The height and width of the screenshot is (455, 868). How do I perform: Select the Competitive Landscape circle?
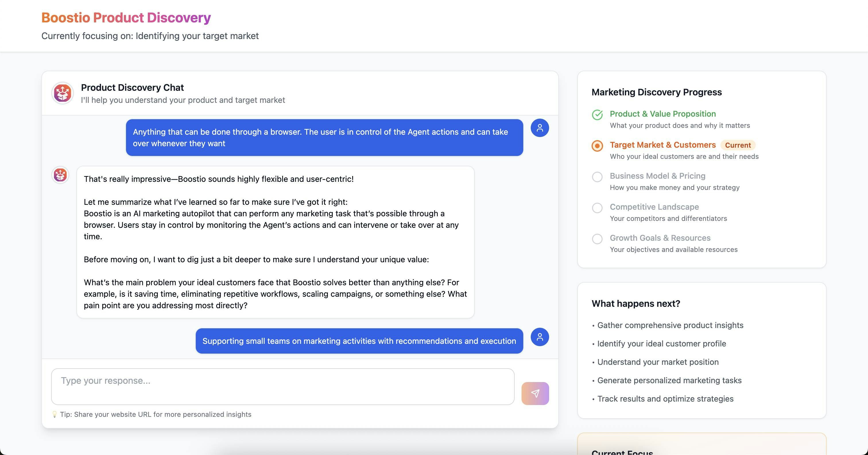point(597,208)
